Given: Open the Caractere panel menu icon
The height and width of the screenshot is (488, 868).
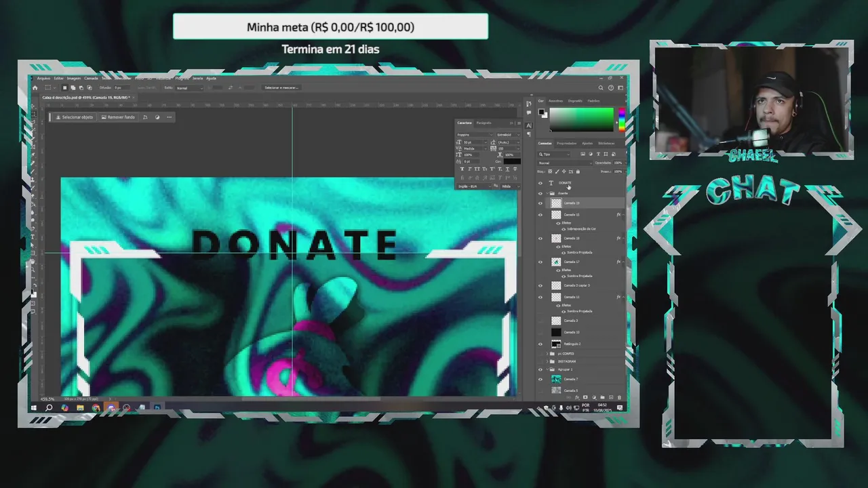Looking at the screenshot, I should click(x=519, y=123).
